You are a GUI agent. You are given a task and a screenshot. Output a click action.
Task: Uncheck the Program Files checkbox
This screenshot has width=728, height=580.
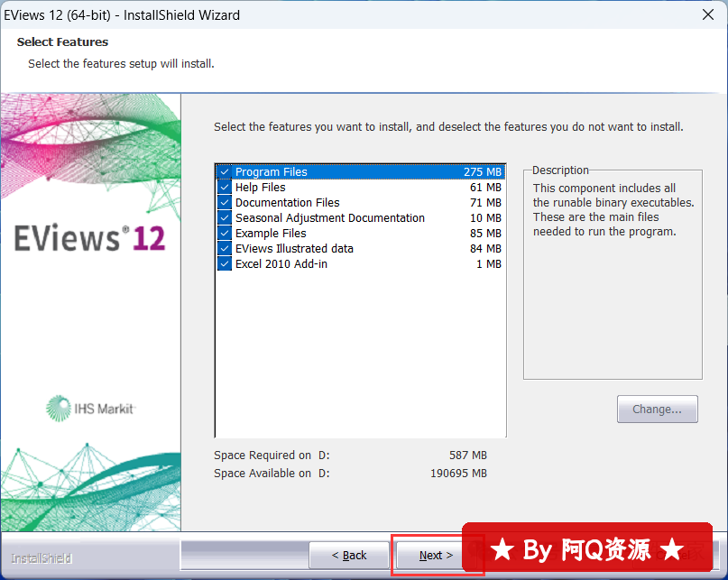point(225,172)
